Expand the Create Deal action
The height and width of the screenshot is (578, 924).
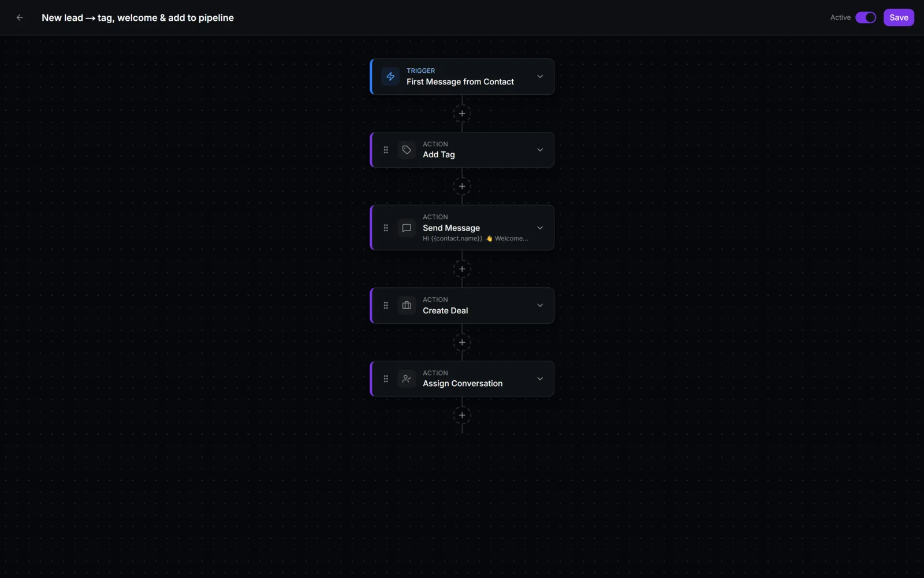pyautogui.click(x=540, y=305)
